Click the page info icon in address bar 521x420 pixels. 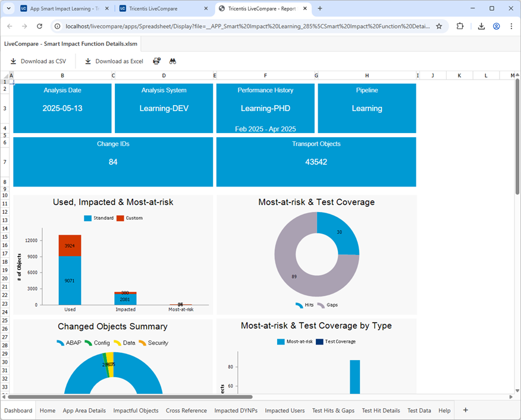tap(56, 26)
